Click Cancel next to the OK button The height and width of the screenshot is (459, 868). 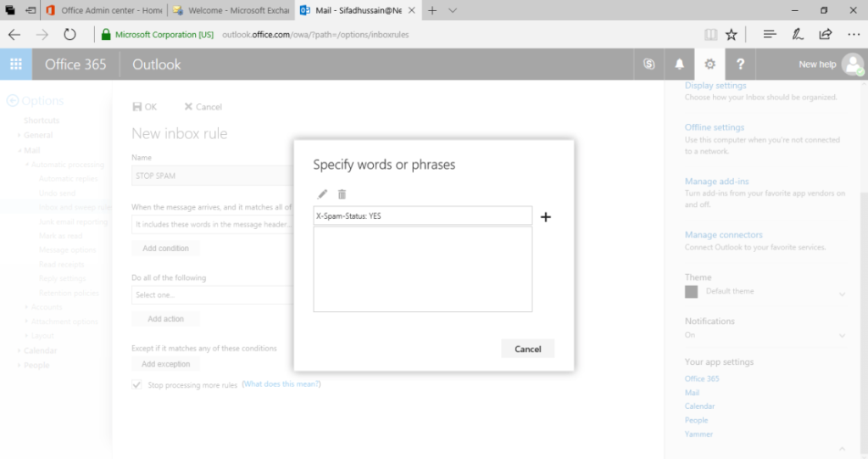click(x=203, y=107)
